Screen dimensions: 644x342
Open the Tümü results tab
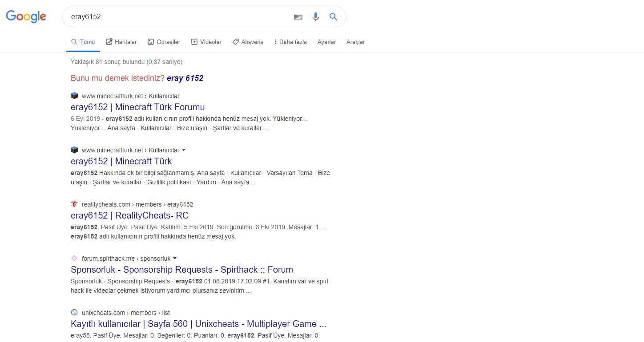tap(83, 42)
